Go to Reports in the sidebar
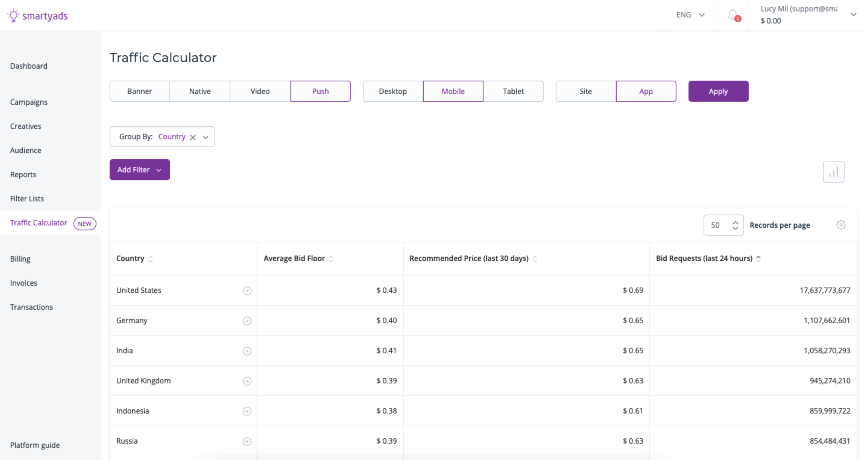This screenshot has height=460, width=864. pos(23,175)
